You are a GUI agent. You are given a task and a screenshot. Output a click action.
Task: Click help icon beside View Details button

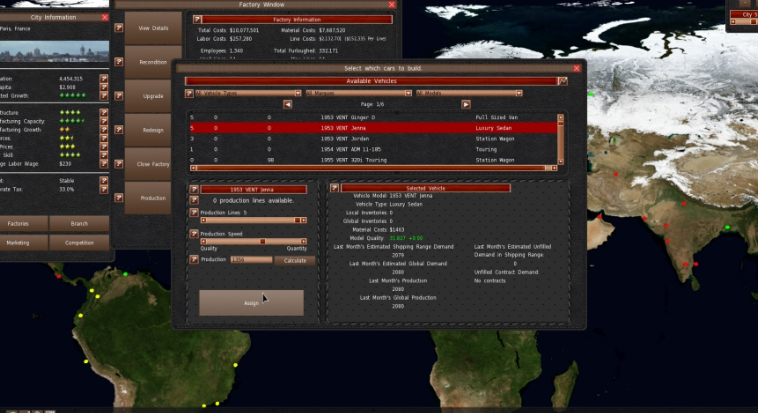pyautogui.click(x=118, y=28)
